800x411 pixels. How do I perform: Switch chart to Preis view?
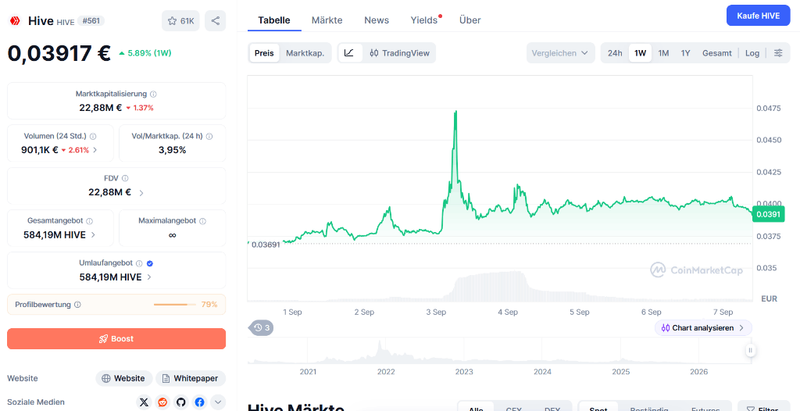click(264, 53)
